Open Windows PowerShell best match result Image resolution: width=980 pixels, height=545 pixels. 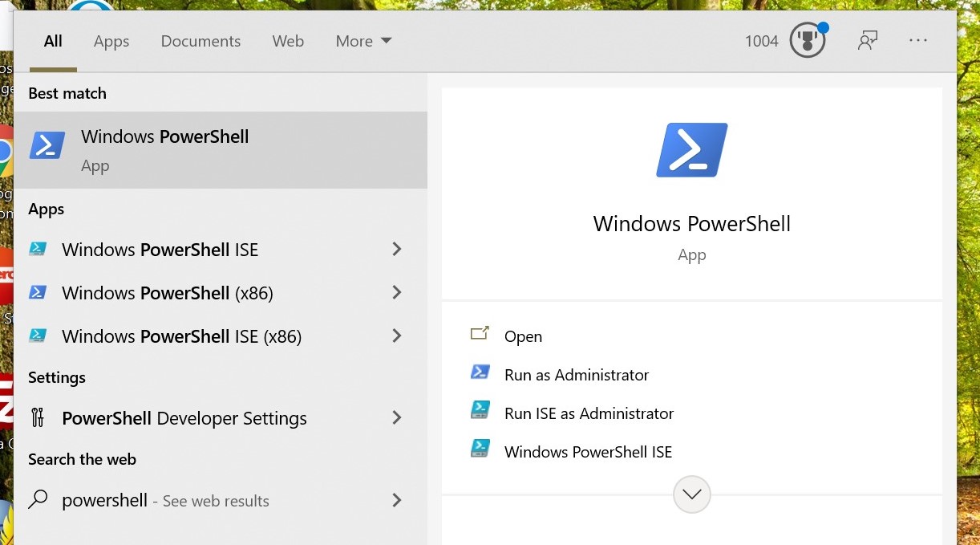[221, 150]
